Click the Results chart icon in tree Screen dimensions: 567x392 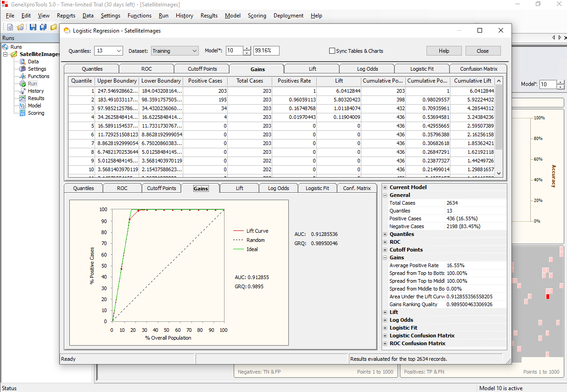[22, 98]
